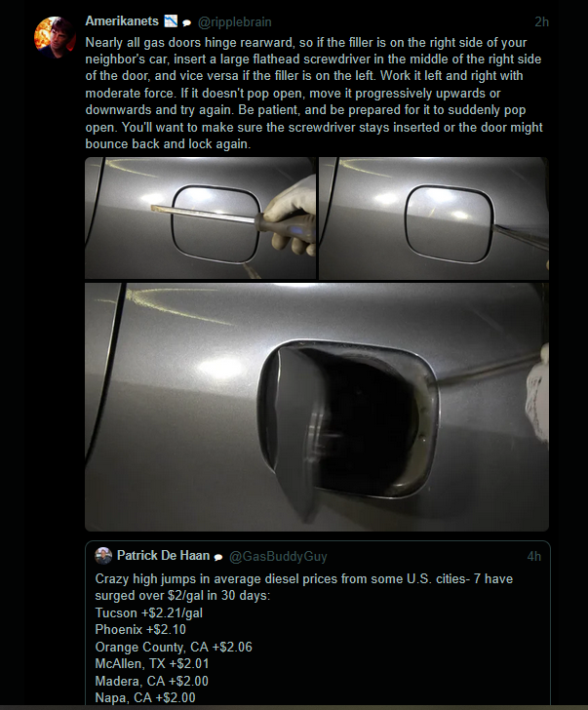View large image of opened gas door
Image resolution: width=588 pixels, height=710 pixels.
pos(317,407)
